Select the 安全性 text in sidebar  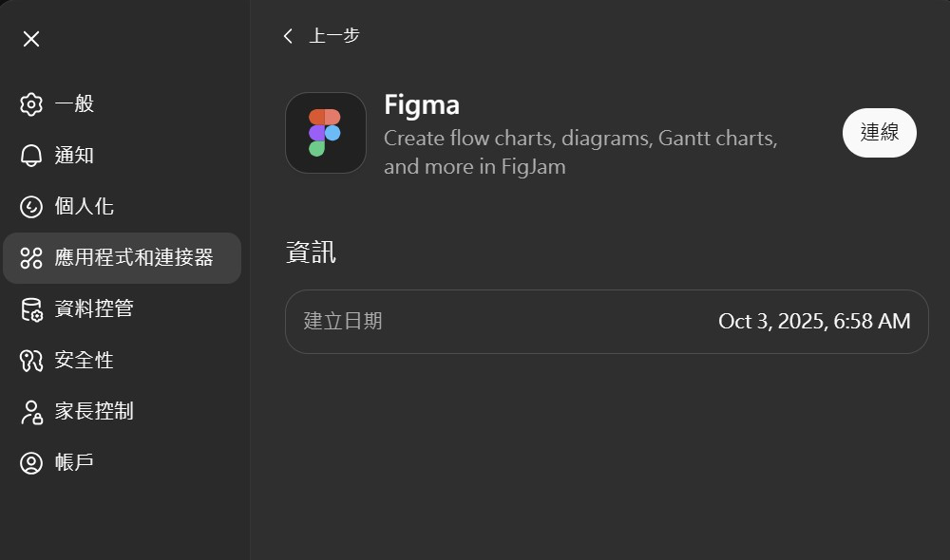tap(84, 361)
